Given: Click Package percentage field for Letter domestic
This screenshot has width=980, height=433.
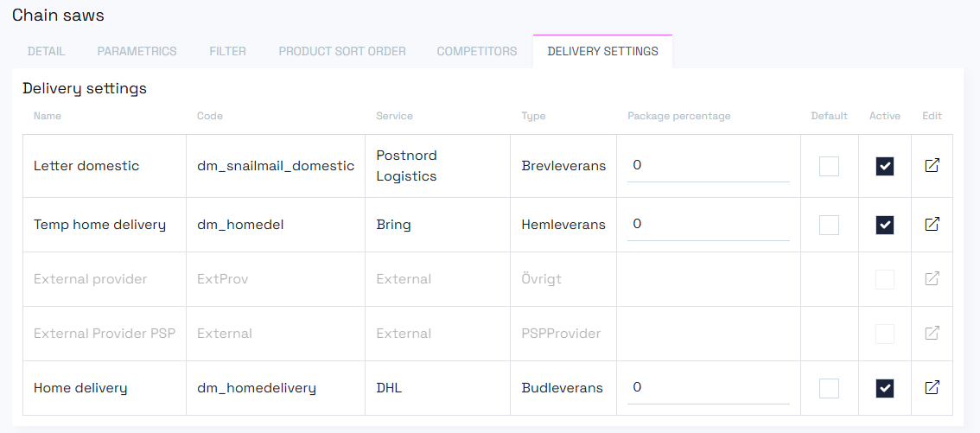Looking at the screenshot, I should pyautogui.click(x=708, y=165).
